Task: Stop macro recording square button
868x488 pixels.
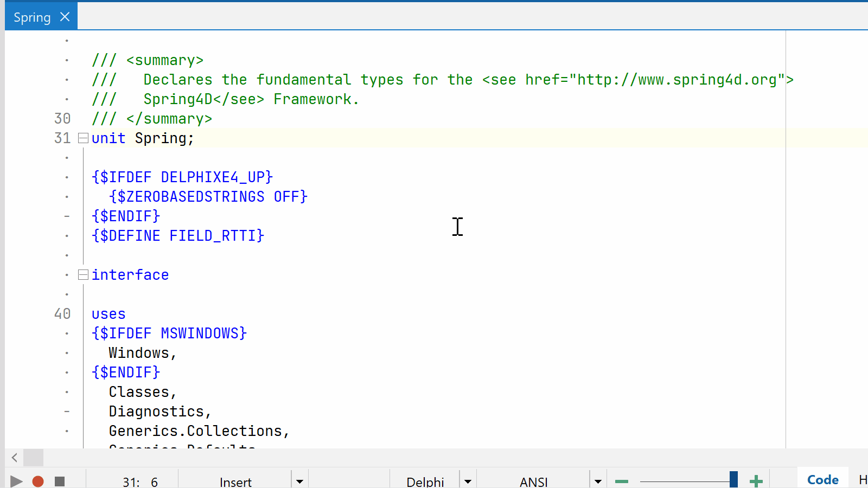Action: coord(60,481)
